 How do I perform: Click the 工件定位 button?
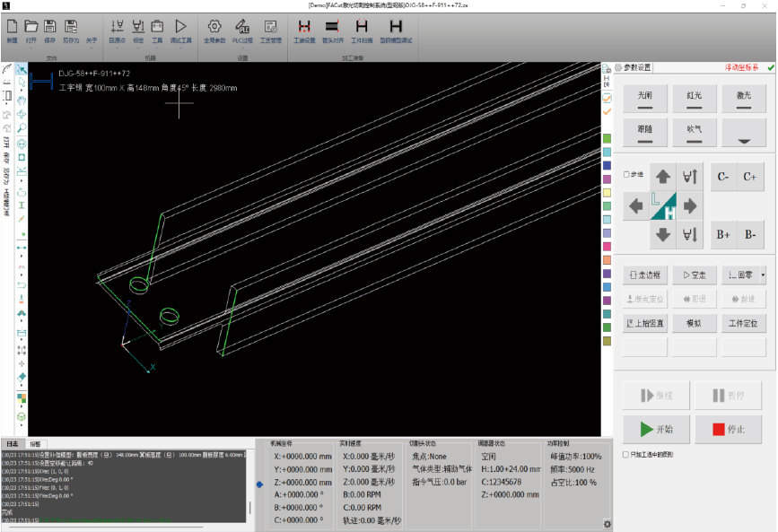[x=743, y=323]
